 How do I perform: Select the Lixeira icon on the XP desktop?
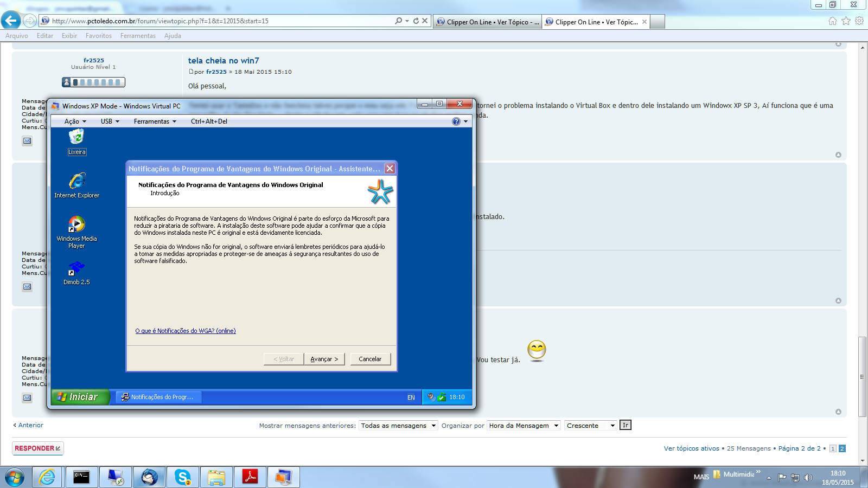point(76,142)
